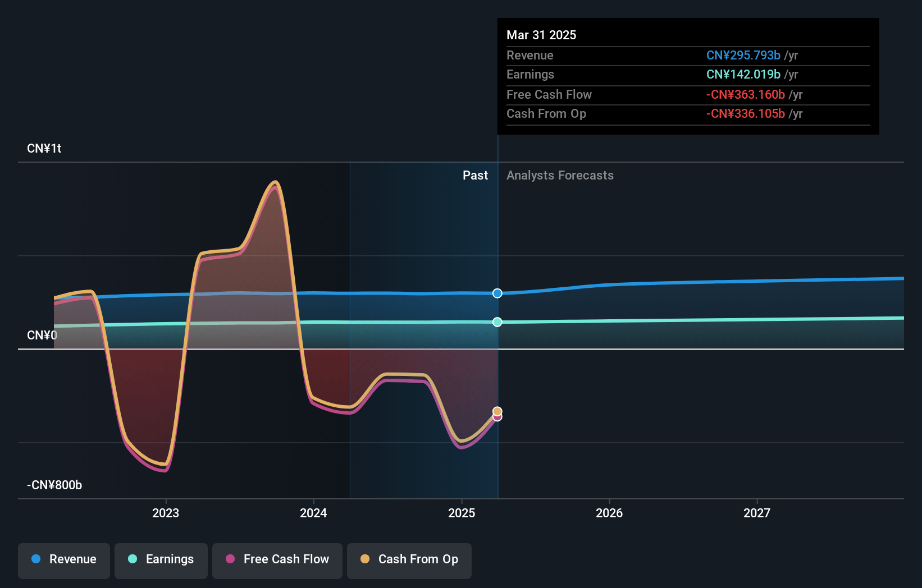Click the Analysts Forecasts label

[x=560, y=176]
